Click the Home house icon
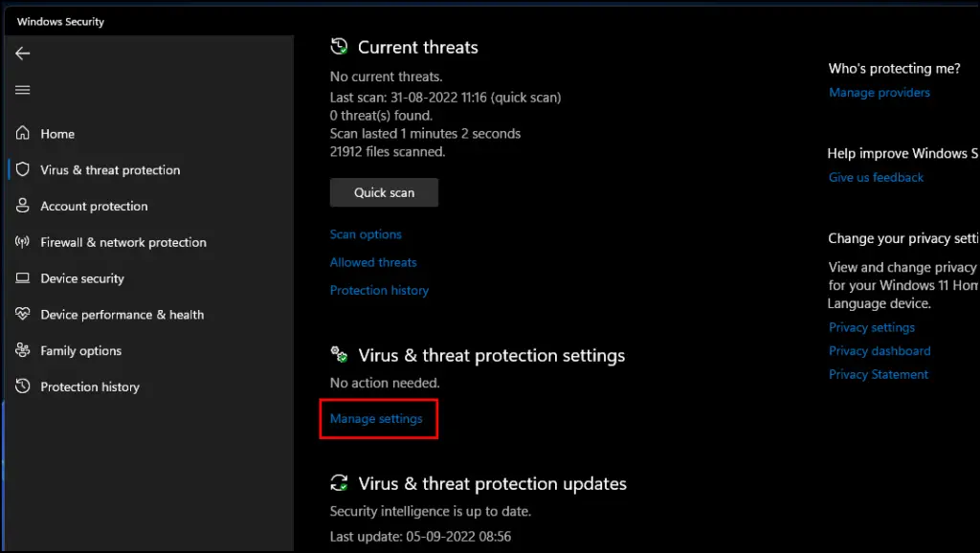Screen dimensions: 980x553 tap(23, 133)
